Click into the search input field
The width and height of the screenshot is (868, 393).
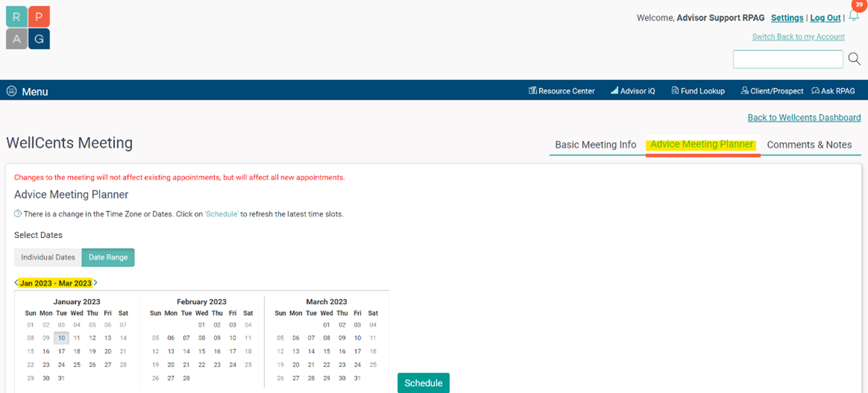coord(787,59)
